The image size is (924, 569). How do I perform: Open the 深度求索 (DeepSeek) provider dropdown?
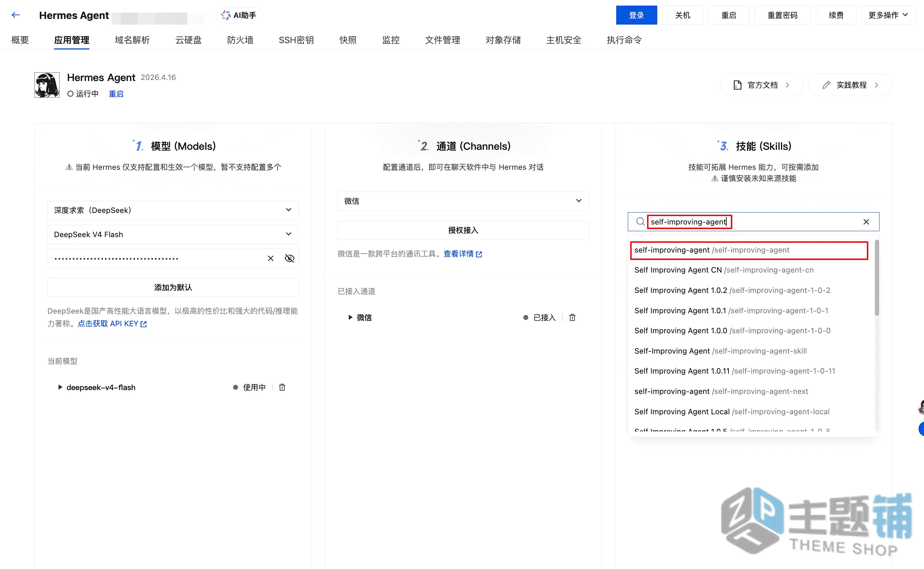[x=173, y=210]
